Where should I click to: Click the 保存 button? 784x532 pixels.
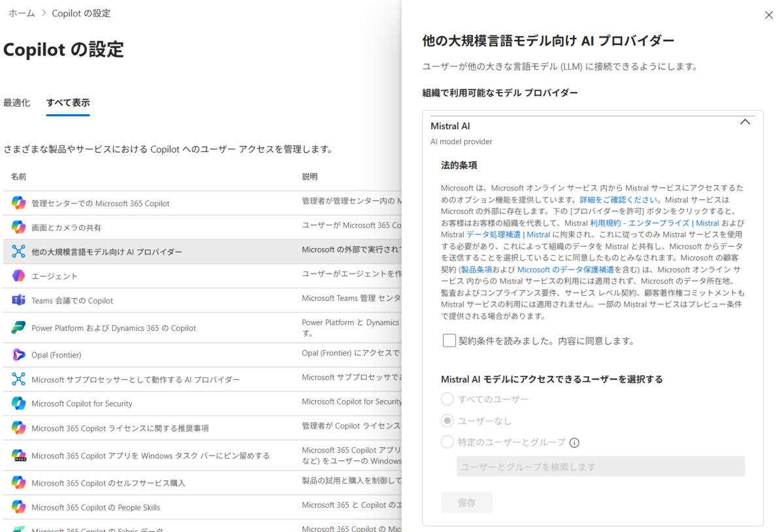pyautogui.click(x=466, y=503)
